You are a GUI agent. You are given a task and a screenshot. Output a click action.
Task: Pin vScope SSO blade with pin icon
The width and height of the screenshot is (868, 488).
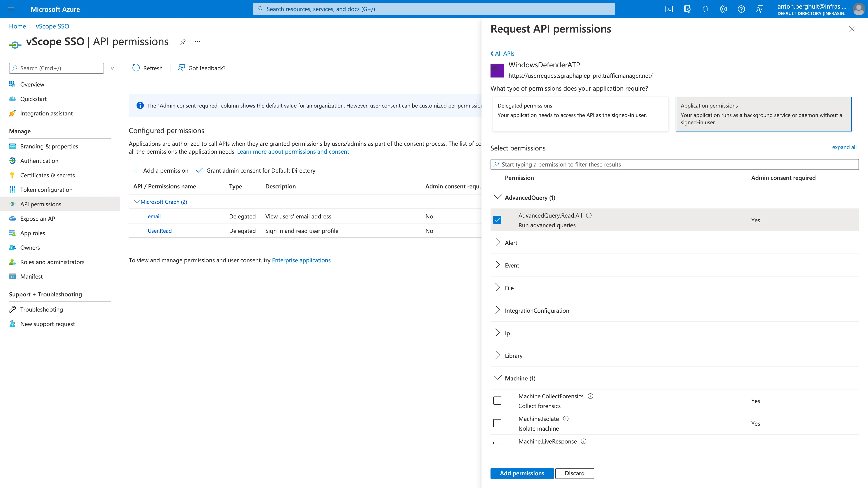183,41
